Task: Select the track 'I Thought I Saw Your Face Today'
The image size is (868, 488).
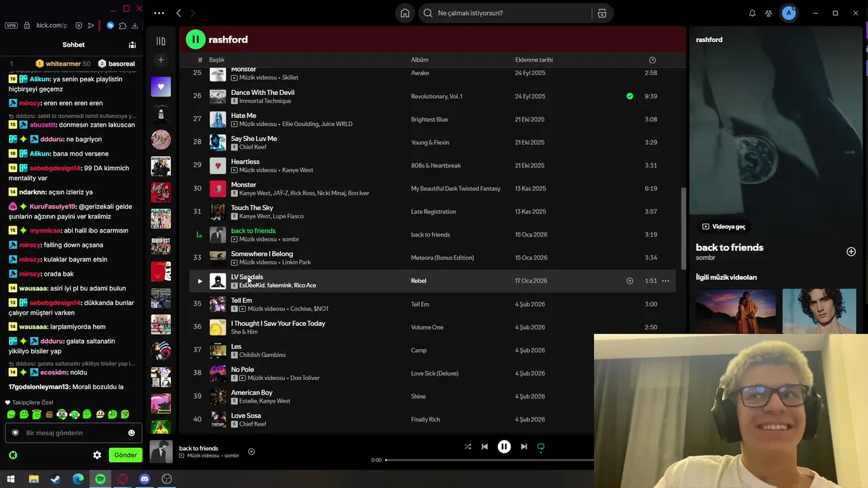Action: (278, 323)
